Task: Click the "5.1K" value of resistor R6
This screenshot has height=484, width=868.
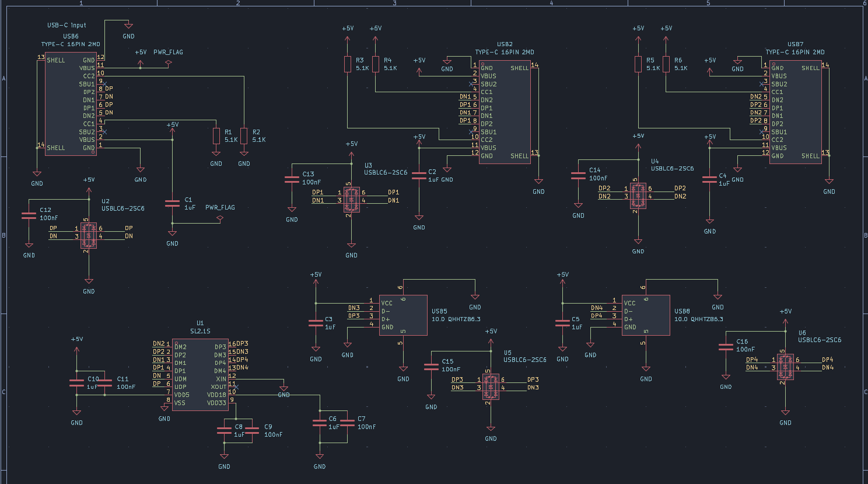Action: (x=681, y=68)
